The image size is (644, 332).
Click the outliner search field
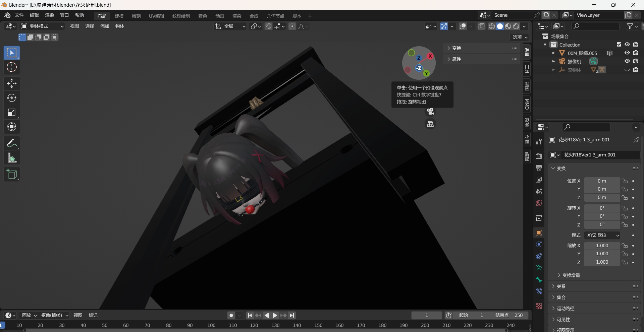coord(595,26)
